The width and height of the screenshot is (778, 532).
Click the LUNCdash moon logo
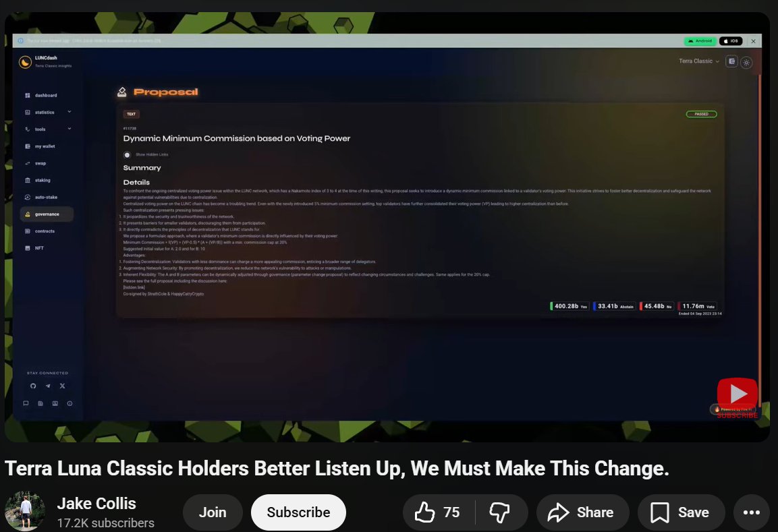[x=25, y=62]
